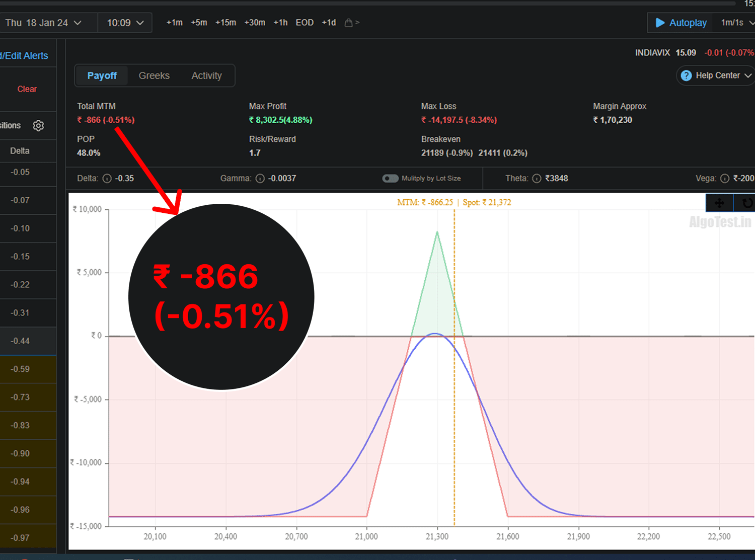Switch to the Greeks tab
Screen dimensions: 755x560
coord(154,75)
